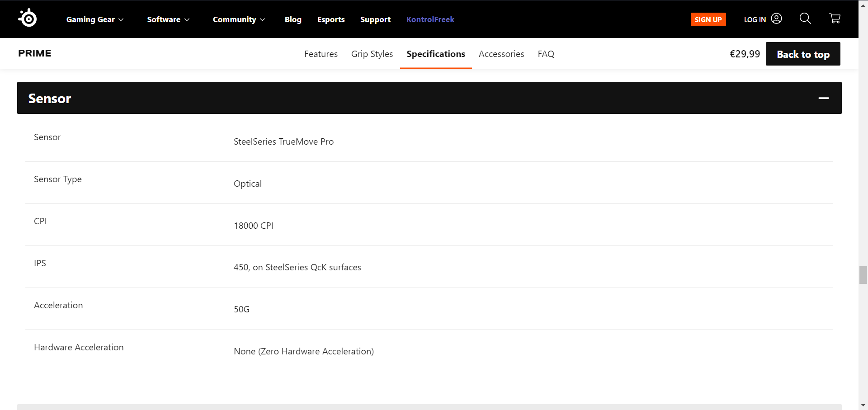Click the 50G acceleration value

pos(241,309)
